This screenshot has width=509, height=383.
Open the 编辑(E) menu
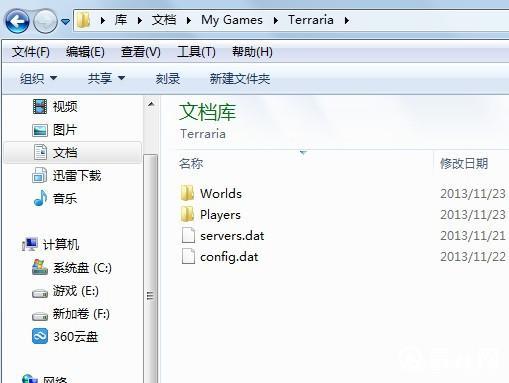pos(85,52)
